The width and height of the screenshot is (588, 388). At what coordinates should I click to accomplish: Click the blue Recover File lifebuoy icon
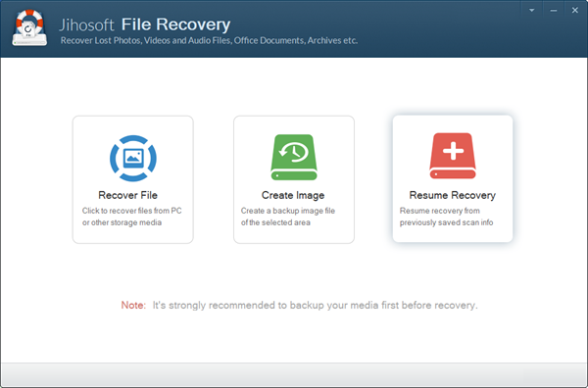coord(133,158)
